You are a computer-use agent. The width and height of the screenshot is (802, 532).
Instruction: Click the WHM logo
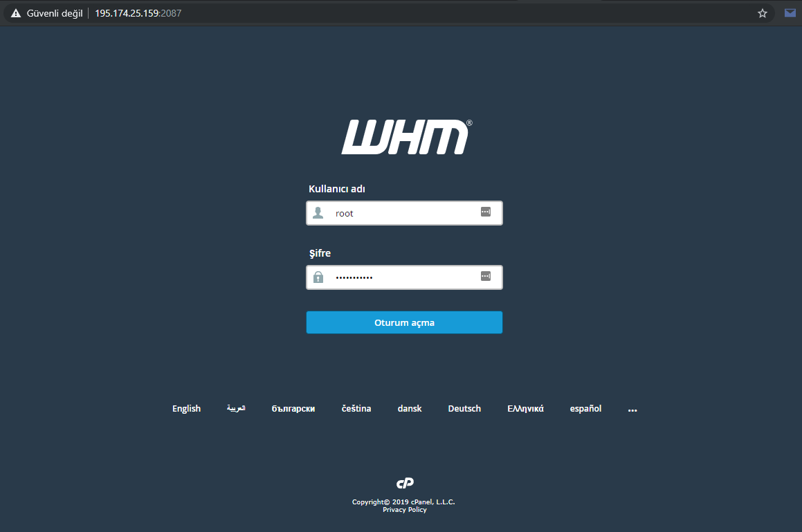[407, 137]
